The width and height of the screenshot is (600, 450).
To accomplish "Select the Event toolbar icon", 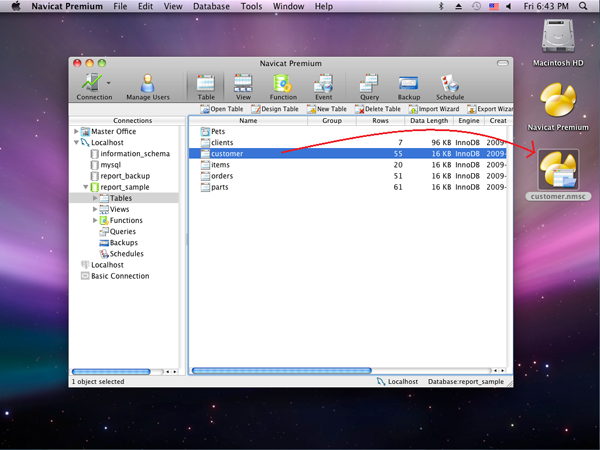I will click(323, 86).
